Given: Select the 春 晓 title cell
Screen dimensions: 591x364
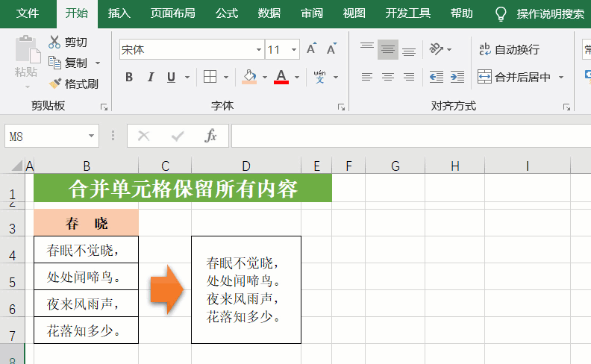Looking at the screenshot, I should [86, 223].
